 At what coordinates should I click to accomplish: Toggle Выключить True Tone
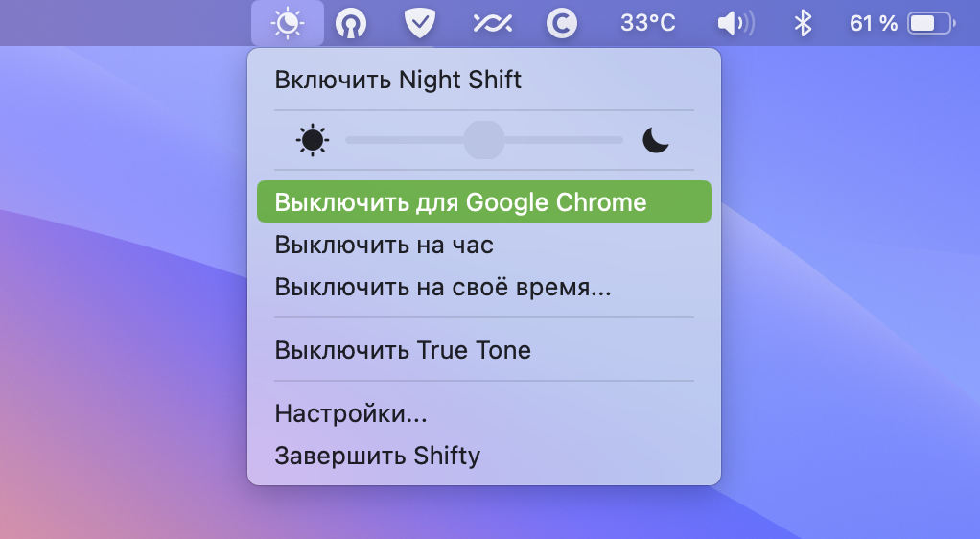tap(484, 350)
